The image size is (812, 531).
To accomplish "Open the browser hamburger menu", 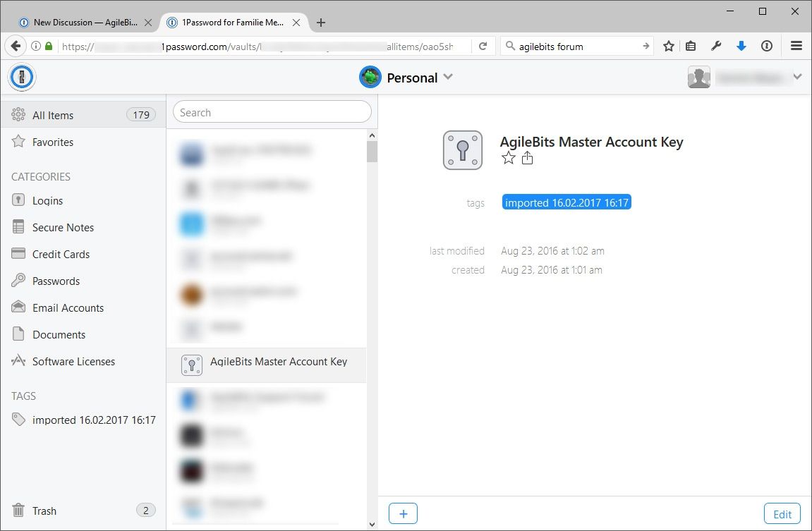I will (x=796, y=46).
